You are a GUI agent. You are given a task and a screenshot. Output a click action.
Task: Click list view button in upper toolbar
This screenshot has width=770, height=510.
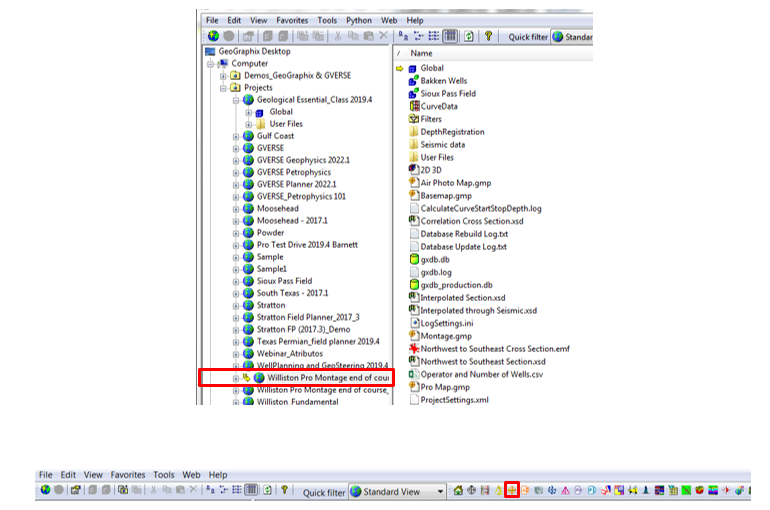coord(434,36)
